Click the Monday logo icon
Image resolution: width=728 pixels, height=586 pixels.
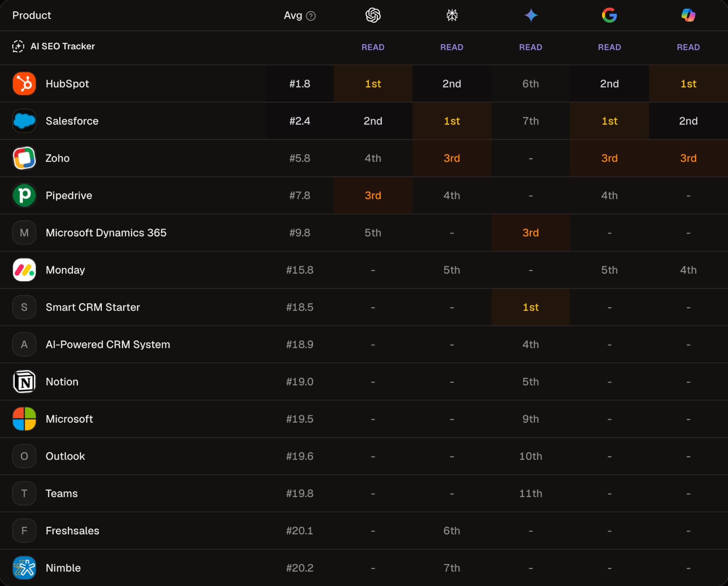(x=24, y=270)
